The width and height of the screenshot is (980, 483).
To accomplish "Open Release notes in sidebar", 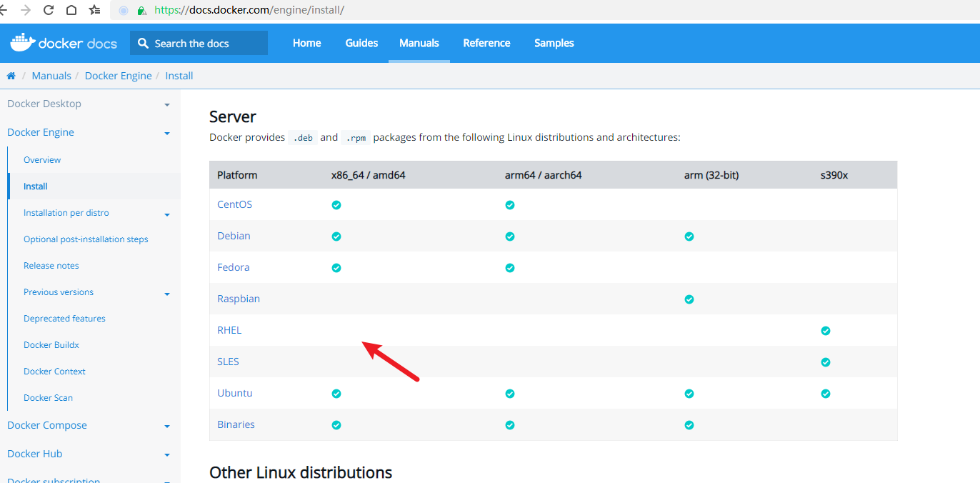I will [51, 266].
